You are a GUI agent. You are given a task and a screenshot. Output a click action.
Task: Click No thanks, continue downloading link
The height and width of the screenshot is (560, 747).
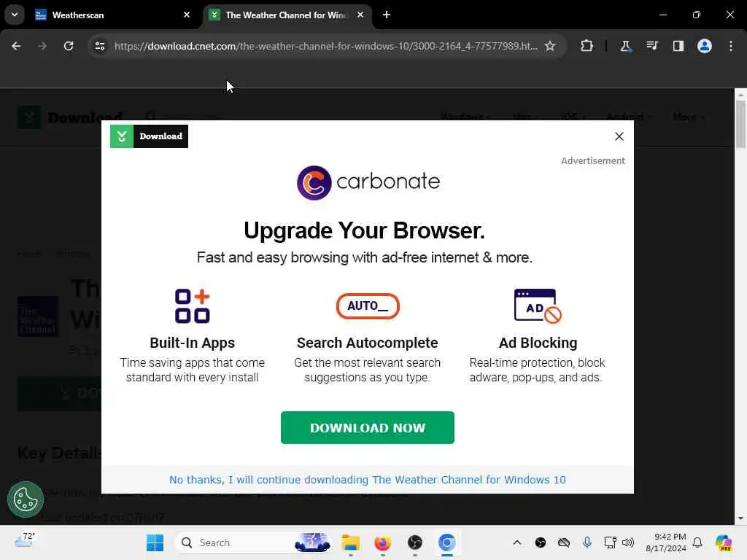(368, 480)
